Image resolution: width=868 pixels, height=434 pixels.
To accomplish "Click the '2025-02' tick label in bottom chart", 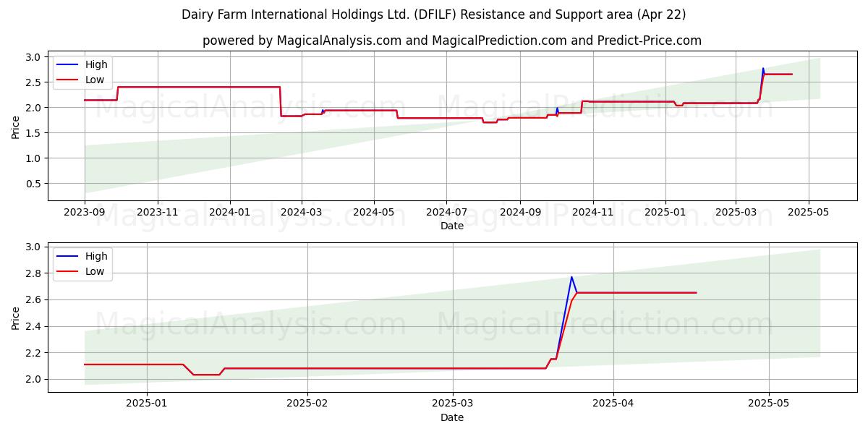I will [307, 404].
